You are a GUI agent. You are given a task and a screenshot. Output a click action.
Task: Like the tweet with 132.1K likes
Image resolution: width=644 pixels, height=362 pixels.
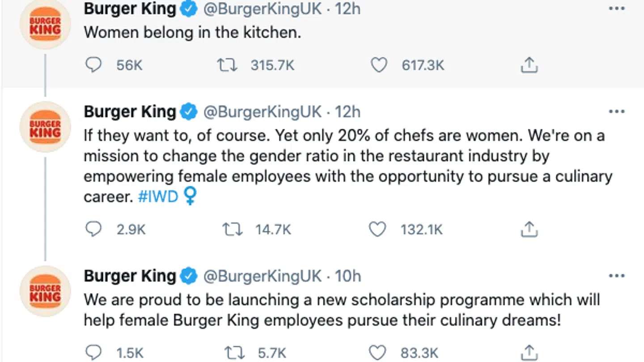377,230
